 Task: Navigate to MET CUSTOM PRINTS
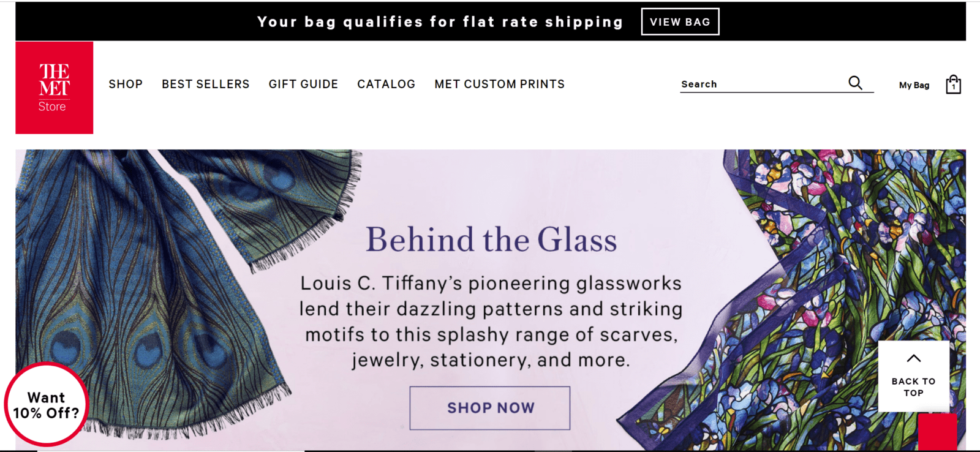click(x=500, y=84)
